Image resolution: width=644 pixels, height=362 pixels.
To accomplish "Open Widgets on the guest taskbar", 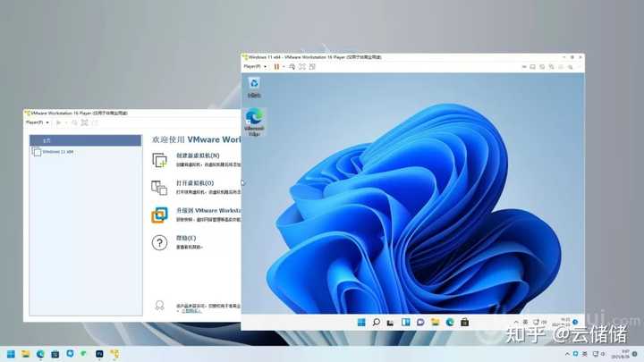I will coord(406,322).
